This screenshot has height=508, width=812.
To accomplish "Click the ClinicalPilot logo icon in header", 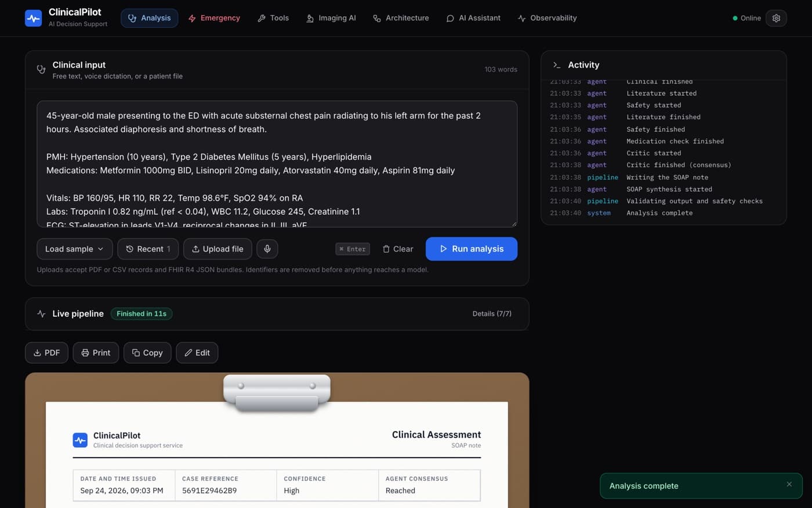I will tap(34, 18).
